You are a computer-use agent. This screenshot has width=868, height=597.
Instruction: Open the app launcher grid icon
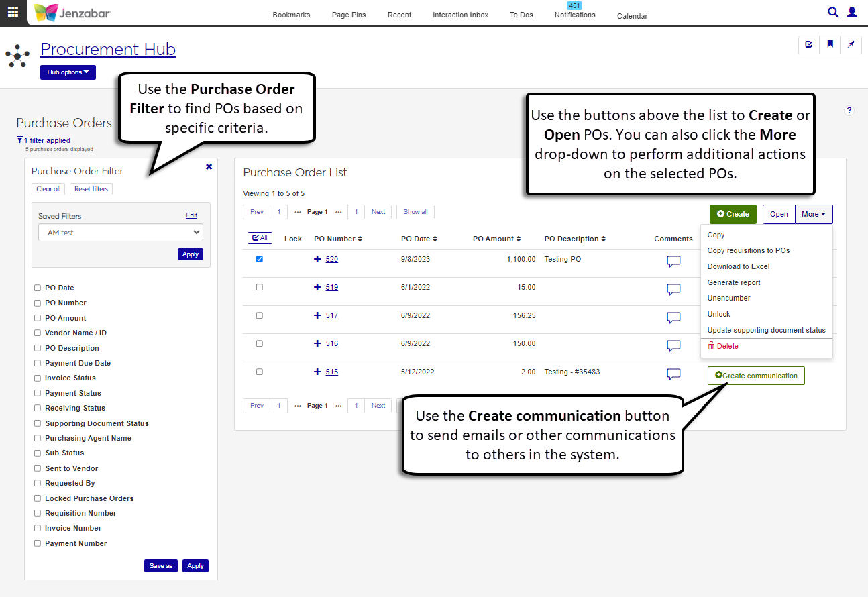point(13,13)
